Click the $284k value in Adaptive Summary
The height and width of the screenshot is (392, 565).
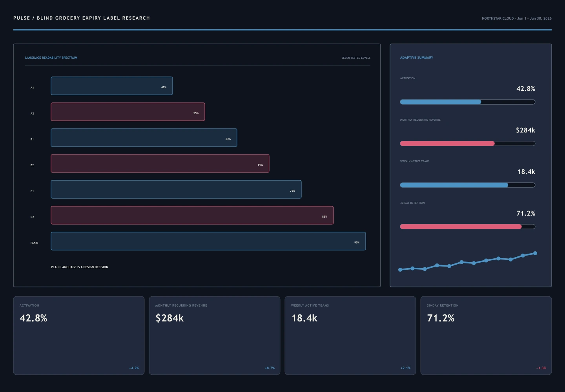pyautogui.click(x=525, y=130)
